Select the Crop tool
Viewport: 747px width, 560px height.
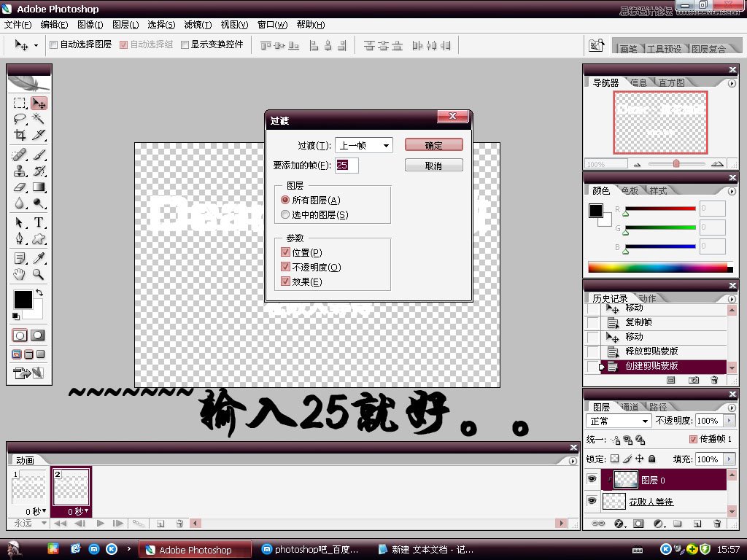coord(20,136)
